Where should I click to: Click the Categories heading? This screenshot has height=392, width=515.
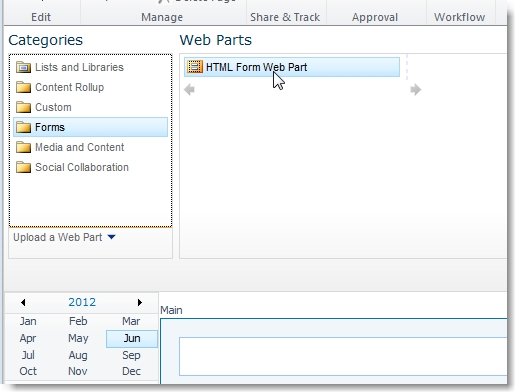[45, 40]
